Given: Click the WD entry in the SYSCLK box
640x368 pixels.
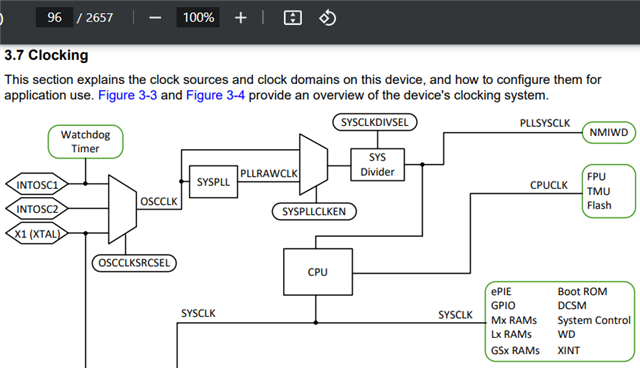Looking at the screenshot, I should click(567, 334).
